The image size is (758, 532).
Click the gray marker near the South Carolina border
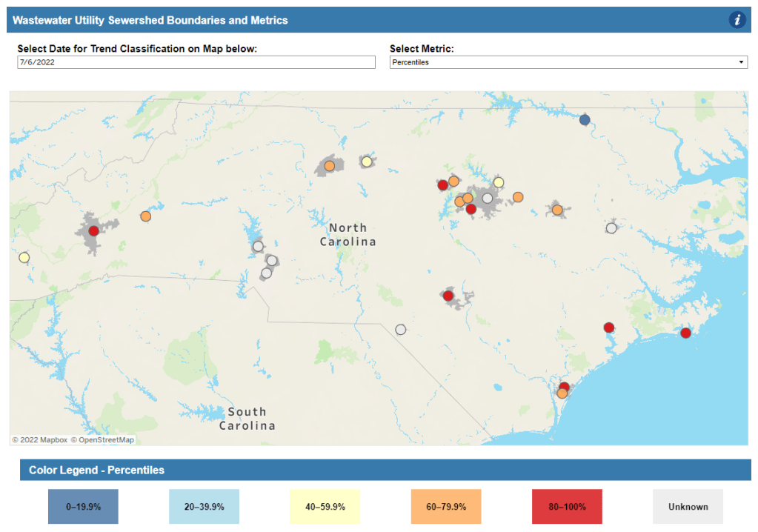400,330
